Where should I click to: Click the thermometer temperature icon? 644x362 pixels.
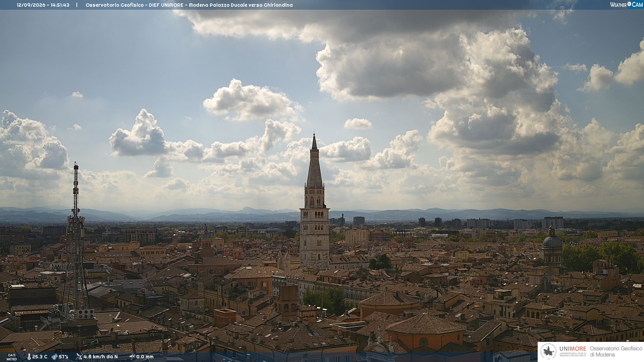(29, 357)
